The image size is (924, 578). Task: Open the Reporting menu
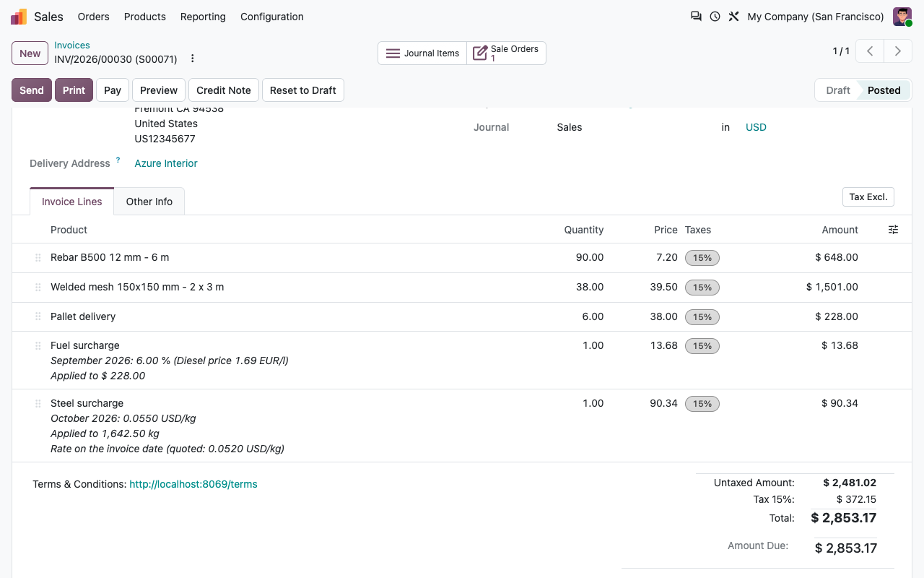click(x=203, y=17)
